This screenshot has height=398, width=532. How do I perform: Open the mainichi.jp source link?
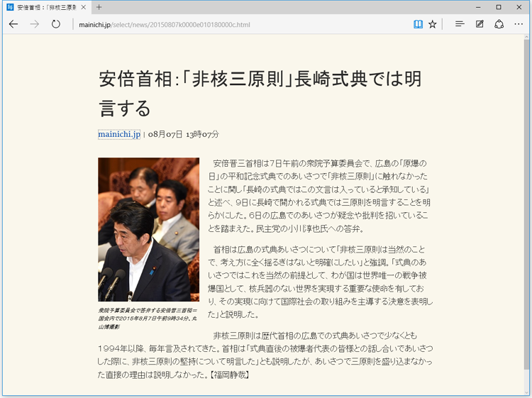(x=118, y=134)
